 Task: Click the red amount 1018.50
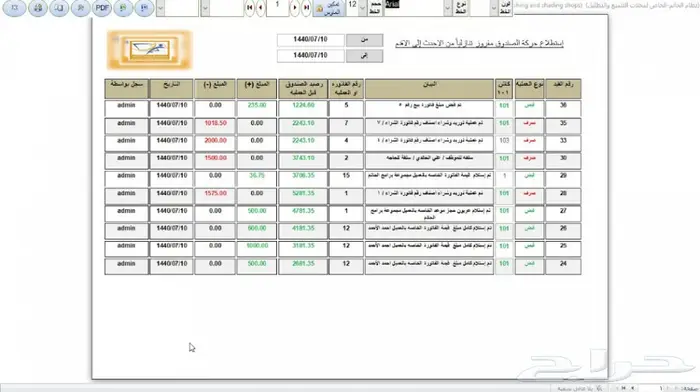[215, 123]
